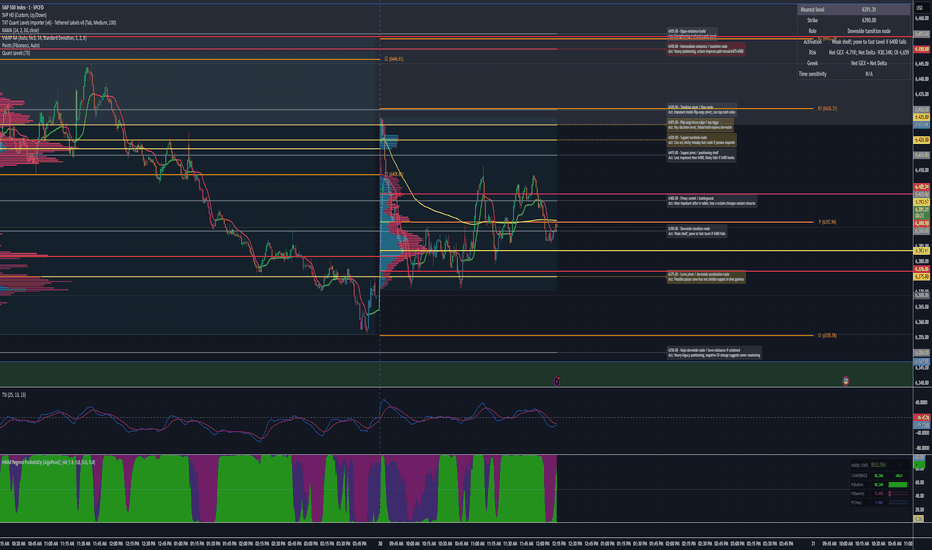Open the USD currency selector
Image resolution: width=932 pixels, height=550 pixels.
point(922,8)
